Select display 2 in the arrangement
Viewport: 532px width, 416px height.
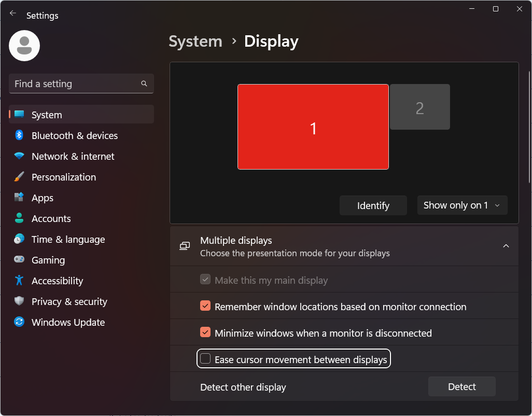pyautogui.click(x=419, y=107)
